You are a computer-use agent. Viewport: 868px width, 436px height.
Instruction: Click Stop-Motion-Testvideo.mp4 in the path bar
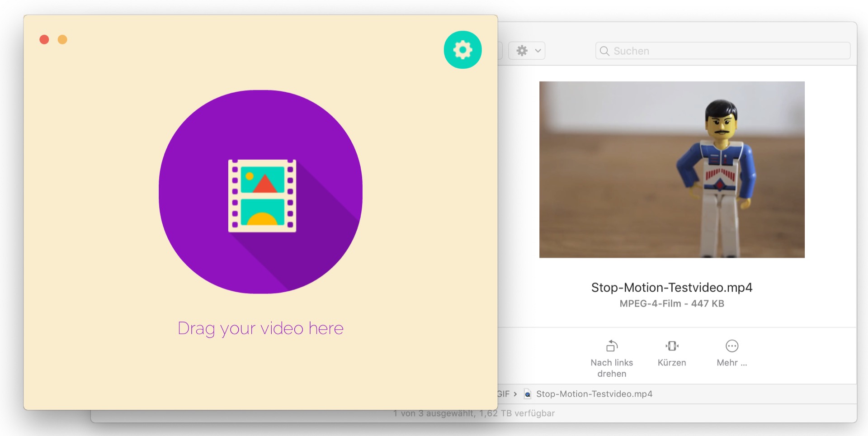click(x=594, y=394)
